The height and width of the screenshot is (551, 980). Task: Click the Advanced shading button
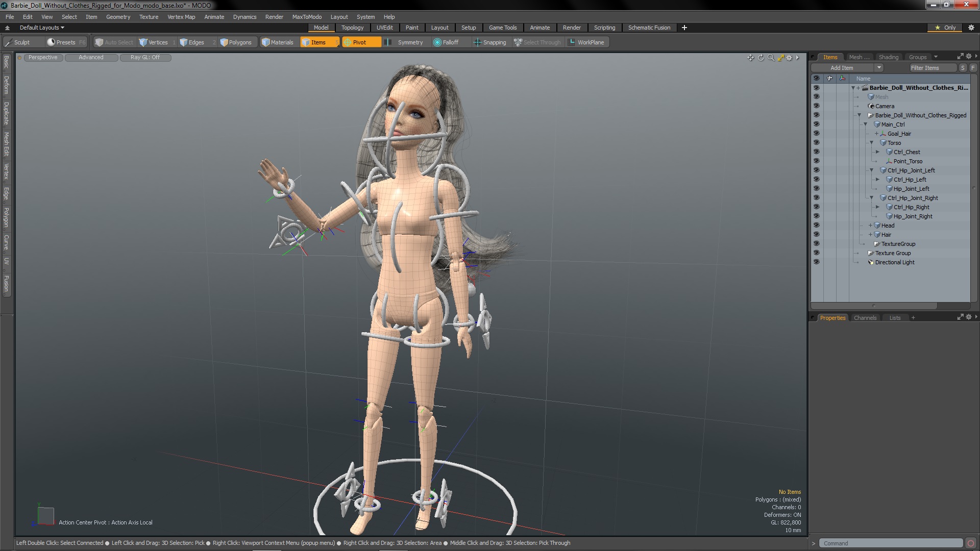[x=91, y=58]
